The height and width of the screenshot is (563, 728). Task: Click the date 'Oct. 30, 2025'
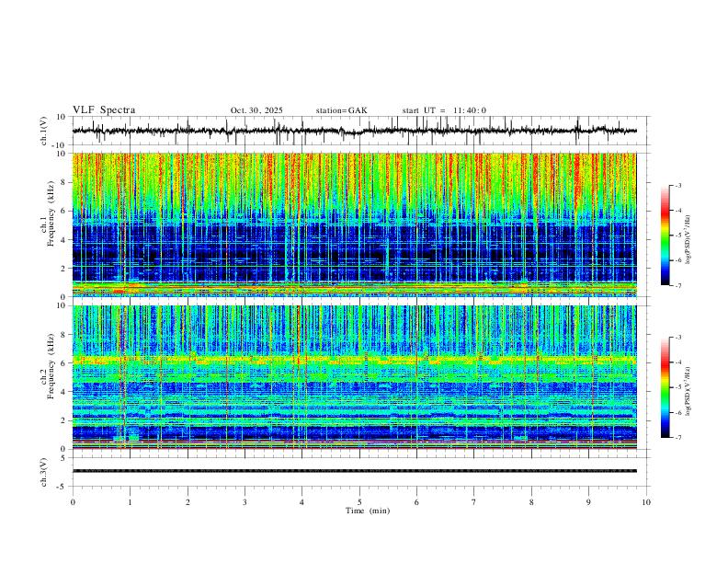[256, 110]
